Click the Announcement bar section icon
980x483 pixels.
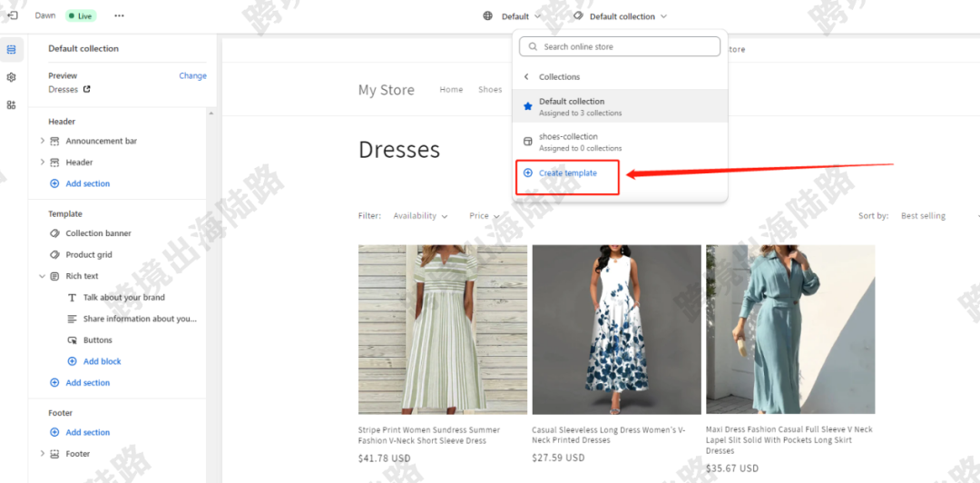coord(54,141)
